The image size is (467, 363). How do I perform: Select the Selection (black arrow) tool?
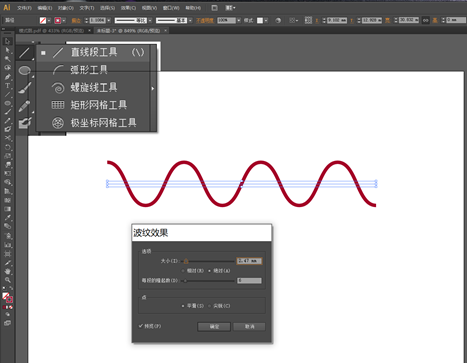pyautogui.click(x=7, y=41)
